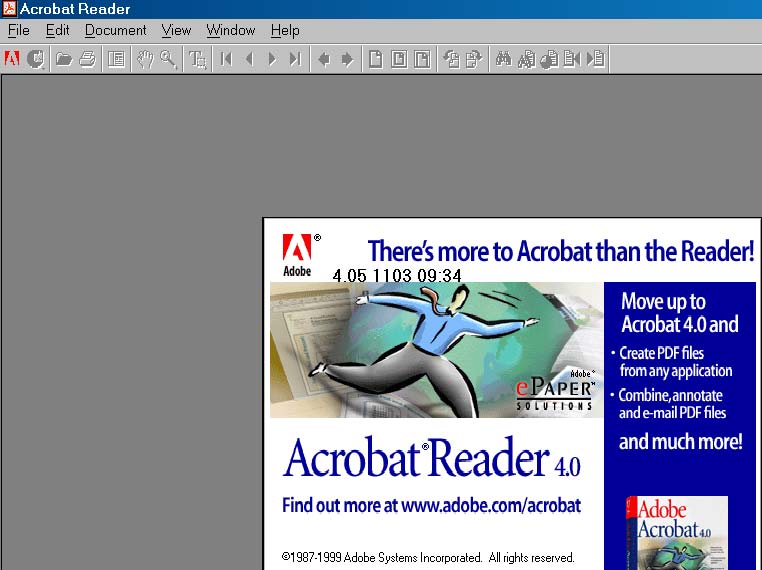Click the www.adobe.com/acrobat link text
Screen dimensions: 762x570
[x=491, y=505]
